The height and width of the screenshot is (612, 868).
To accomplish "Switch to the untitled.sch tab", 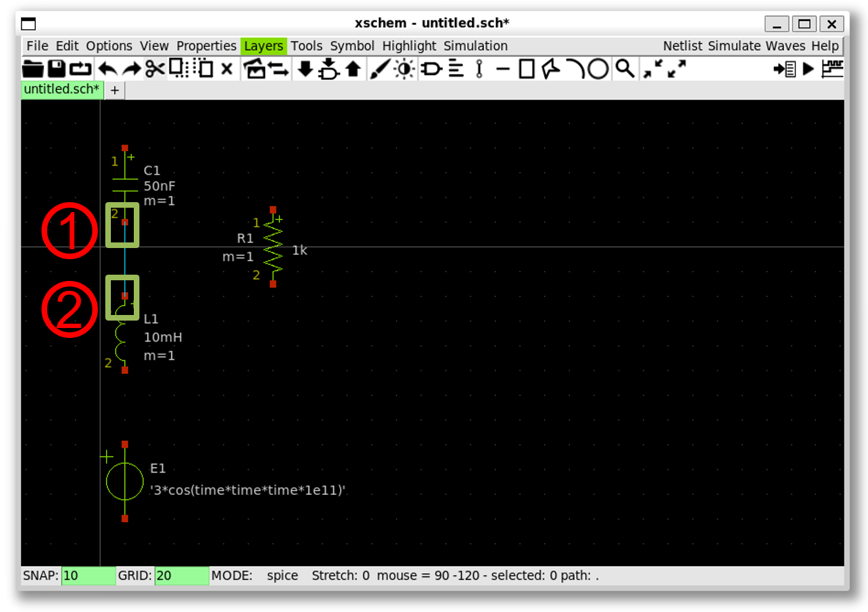I will pos(61,89).
